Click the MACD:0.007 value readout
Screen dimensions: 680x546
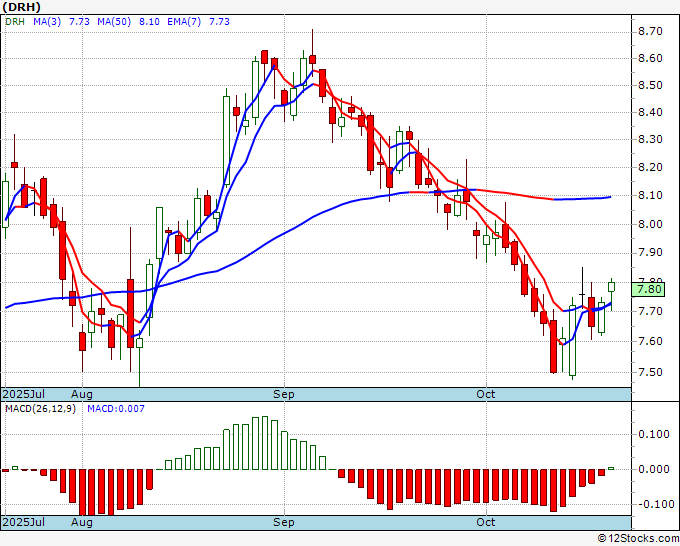(116, 409)
